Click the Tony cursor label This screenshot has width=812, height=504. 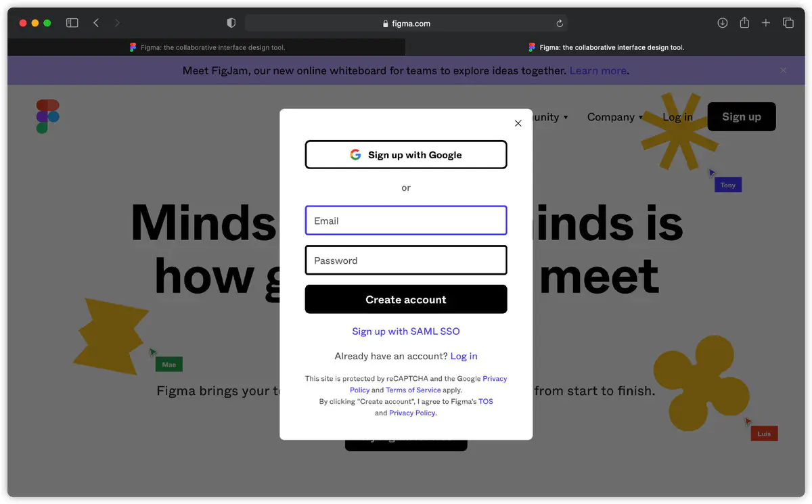728,185
